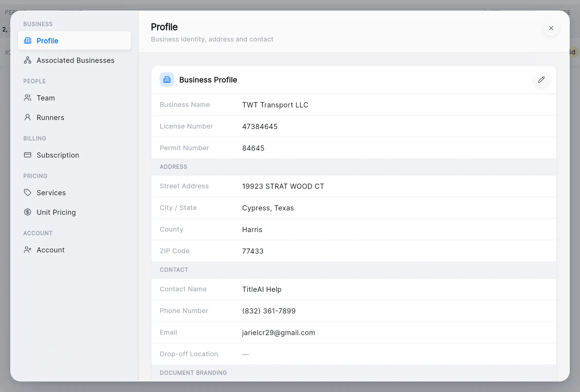The height and width of the screenshot is (392, 580).
Task: Select business name TWT Transport LLC
Action: [x=275, y=105]
